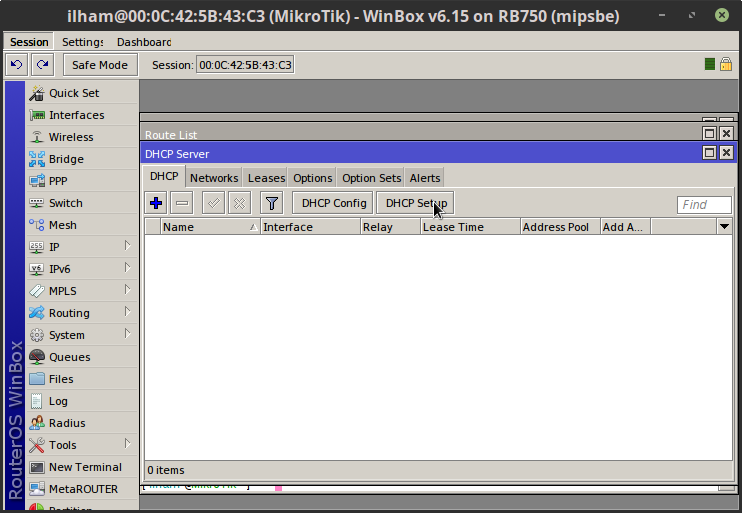The height and width of the screenshot is (513, 742).
Task: Open the filter funnel in DHCP Server
Action: tap(272, 203)
